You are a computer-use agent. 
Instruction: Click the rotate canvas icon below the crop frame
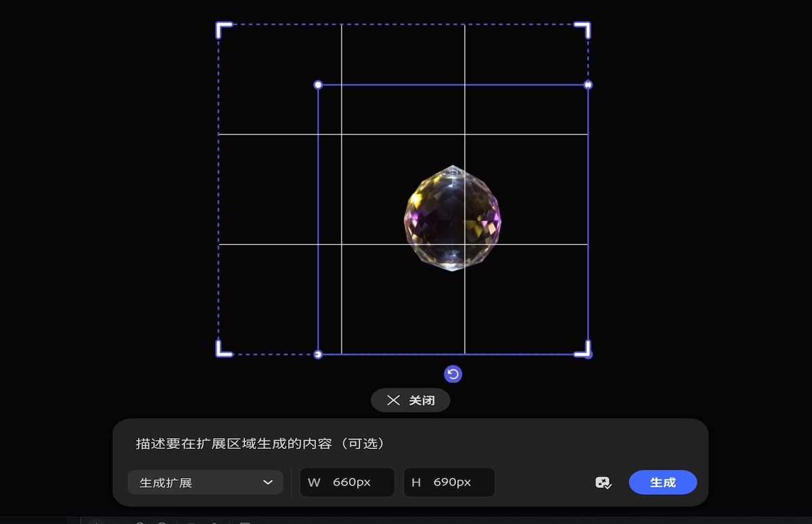tap(453, 374)
